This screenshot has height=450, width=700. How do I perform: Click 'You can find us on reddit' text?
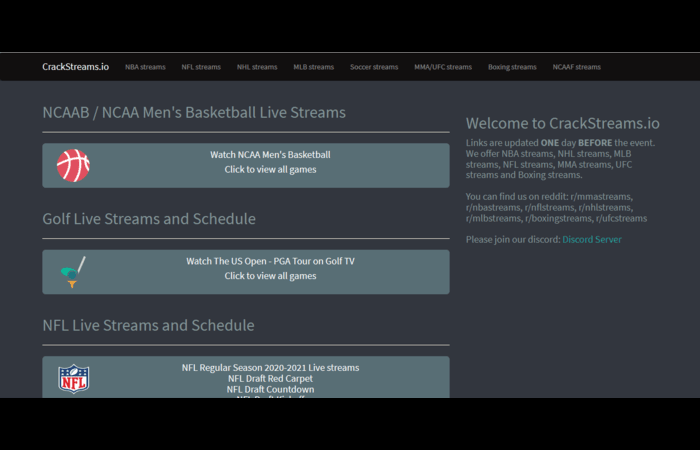pos(517,197)
